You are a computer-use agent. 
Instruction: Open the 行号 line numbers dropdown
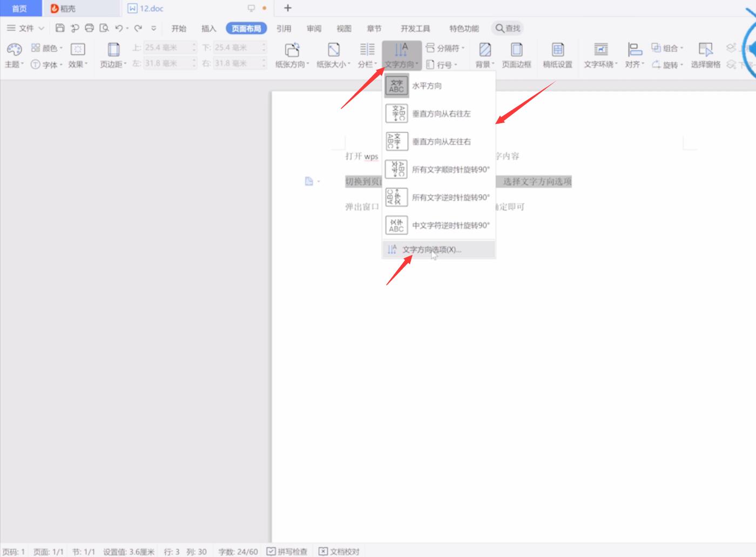442,64
